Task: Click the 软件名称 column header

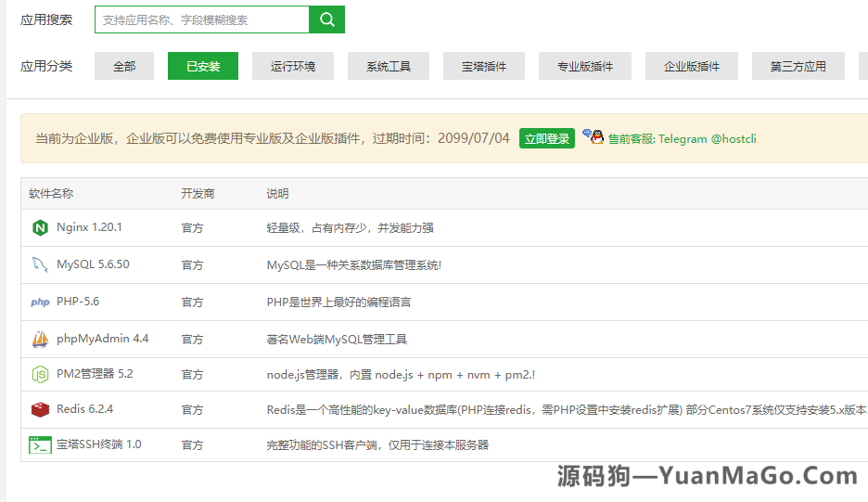Action: (51, 193)
